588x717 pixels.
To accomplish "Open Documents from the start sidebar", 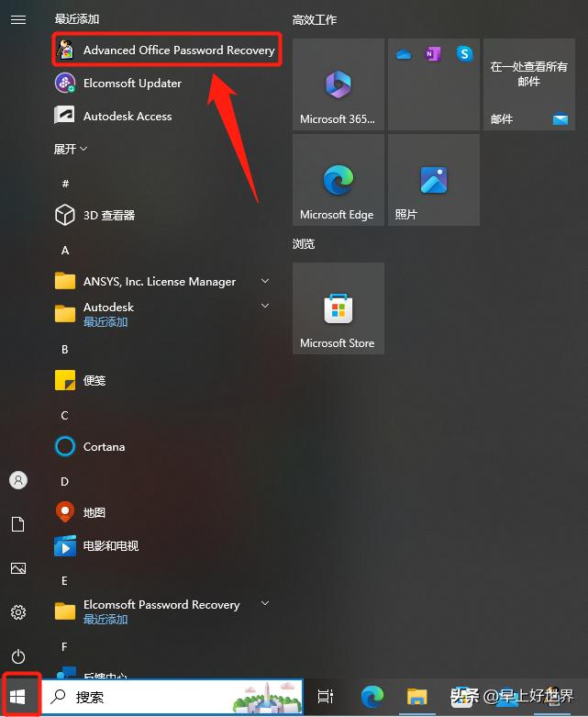I will [18, 524].
